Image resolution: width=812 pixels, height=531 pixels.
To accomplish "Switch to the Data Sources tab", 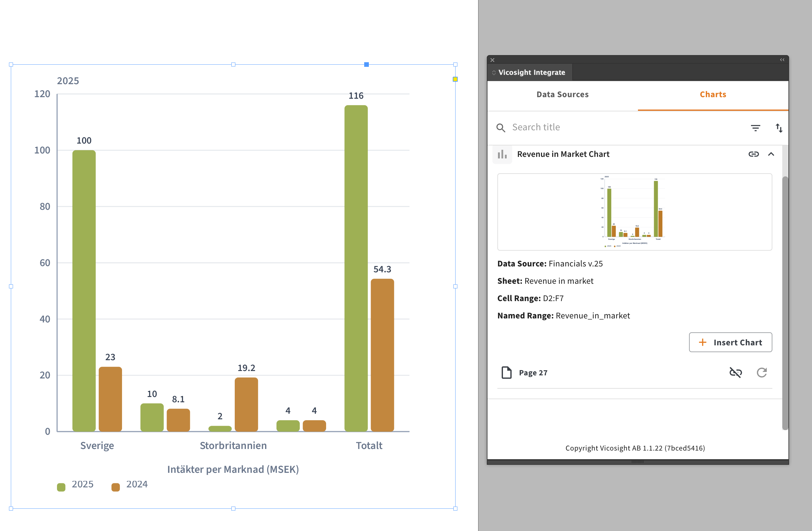I will click(562, 94).
